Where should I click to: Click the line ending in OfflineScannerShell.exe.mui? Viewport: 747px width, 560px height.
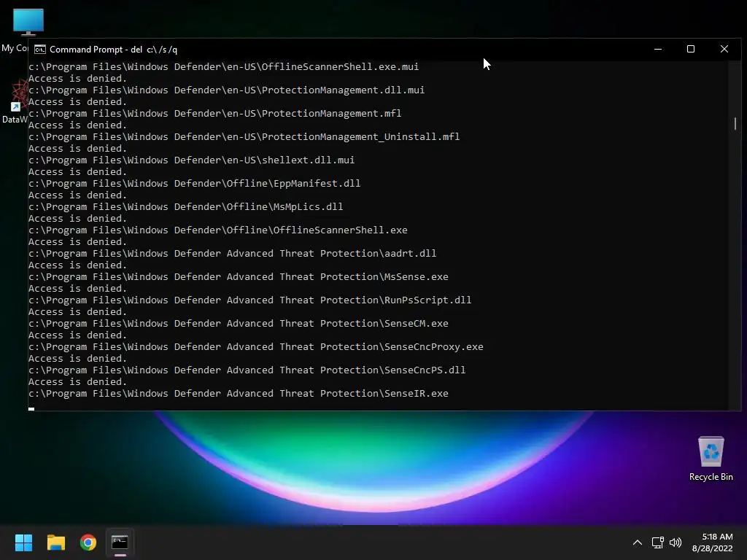[x=223, y=66]
